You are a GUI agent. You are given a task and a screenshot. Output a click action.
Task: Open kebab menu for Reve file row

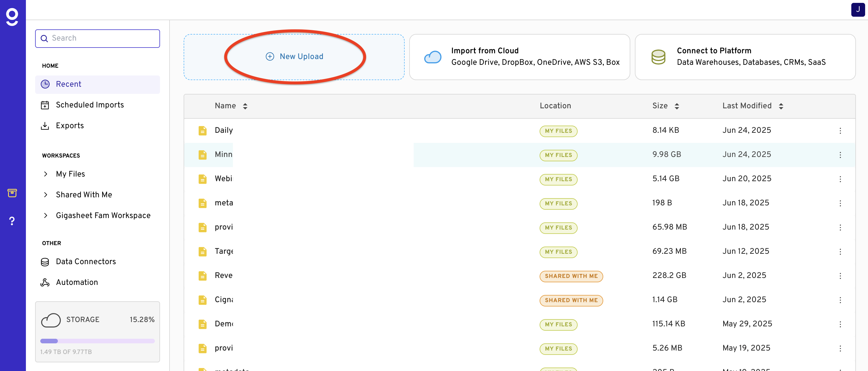click(x=840, y=276)
